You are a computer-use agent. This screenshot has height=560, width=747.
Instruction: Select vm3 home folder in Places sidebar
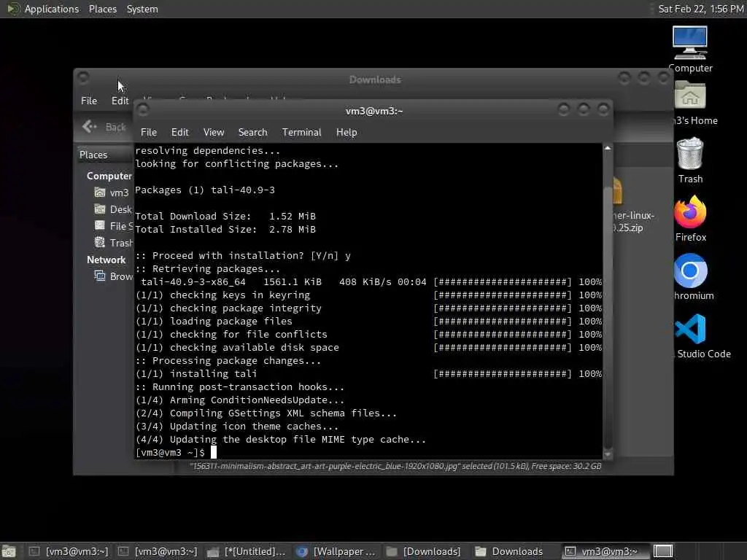111,192
